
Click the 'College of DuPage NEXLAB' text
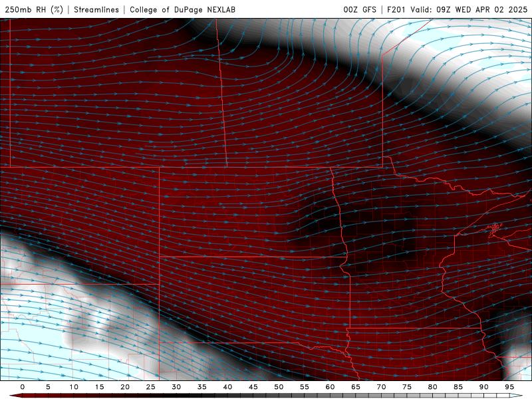pos(182,10)
